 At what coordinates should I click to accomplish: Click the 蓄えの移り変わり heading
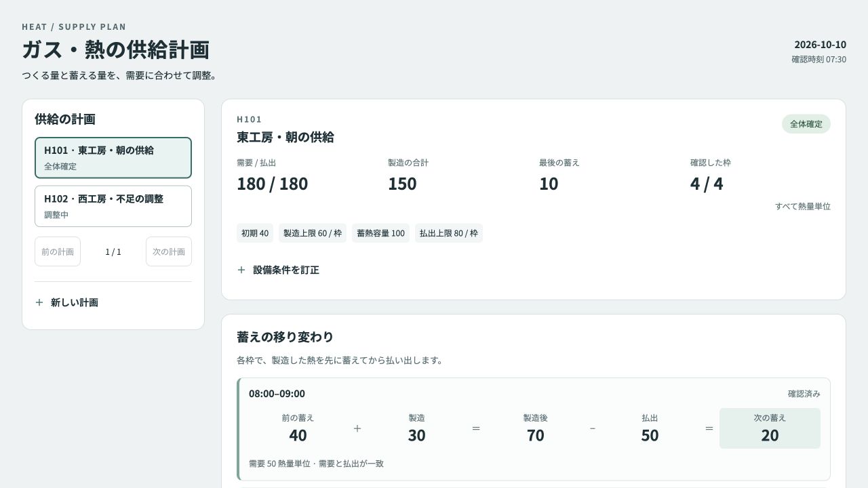coord(285,337)
